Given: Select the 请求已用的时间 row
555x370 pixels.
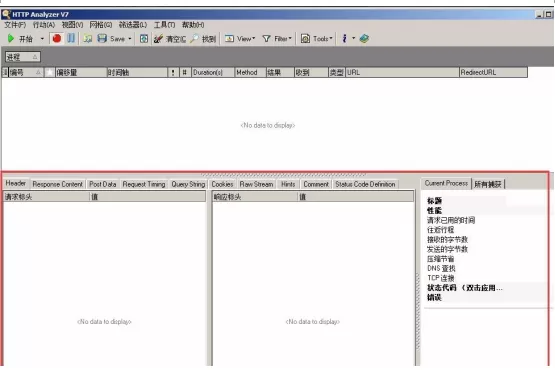Looking at the screenshot, I should coord(451,220).
